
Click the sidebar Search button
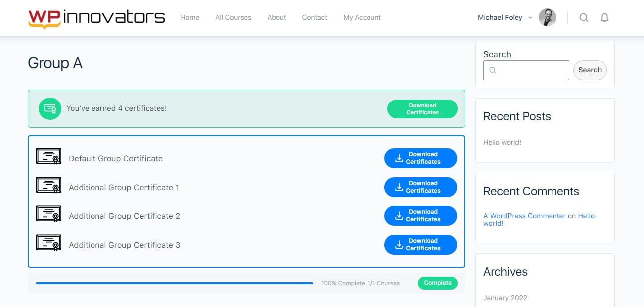pyautogui.click(x=590, y=70)
